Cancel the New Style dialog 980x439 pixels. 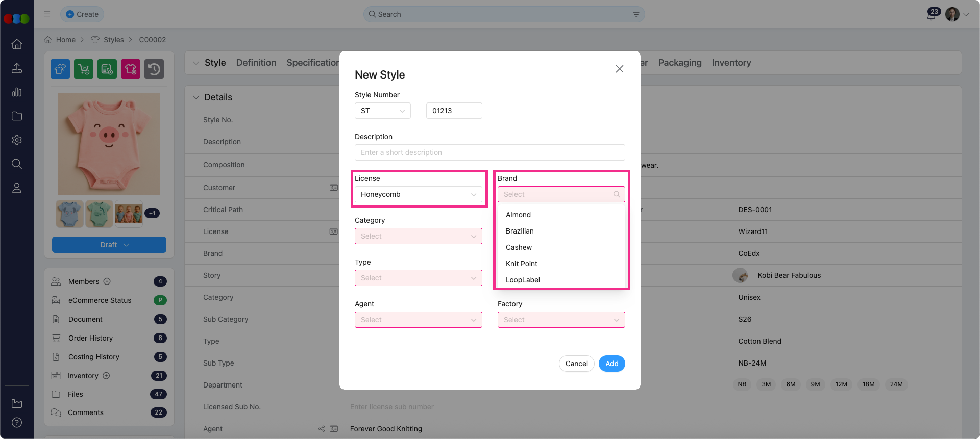click(576, 364)
